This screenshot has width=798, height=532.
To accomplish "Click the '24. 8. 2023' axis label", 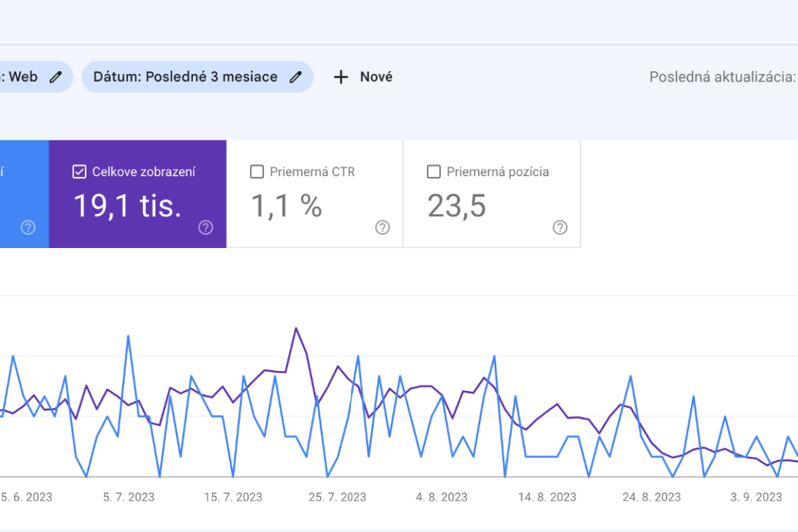I will tap(651, 497).
